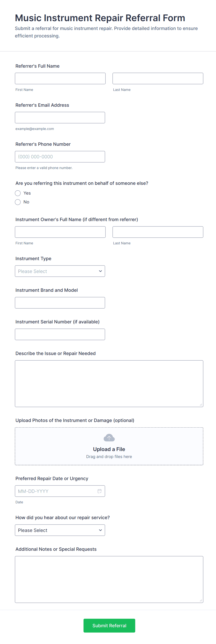Focus the instrument owner's Last Name field
Image resolution: width=216 pixels, height=644 pixels.
[158, 232]
